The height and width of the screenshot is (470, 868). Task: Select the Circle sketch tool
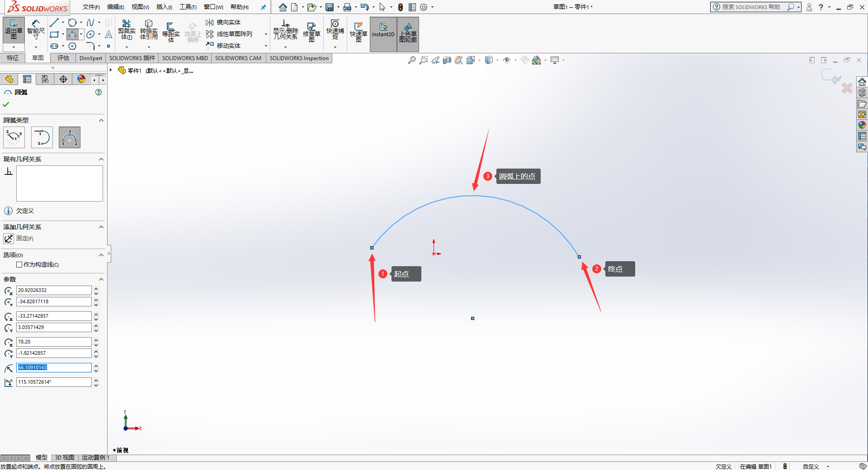click(x=72, y=23)
